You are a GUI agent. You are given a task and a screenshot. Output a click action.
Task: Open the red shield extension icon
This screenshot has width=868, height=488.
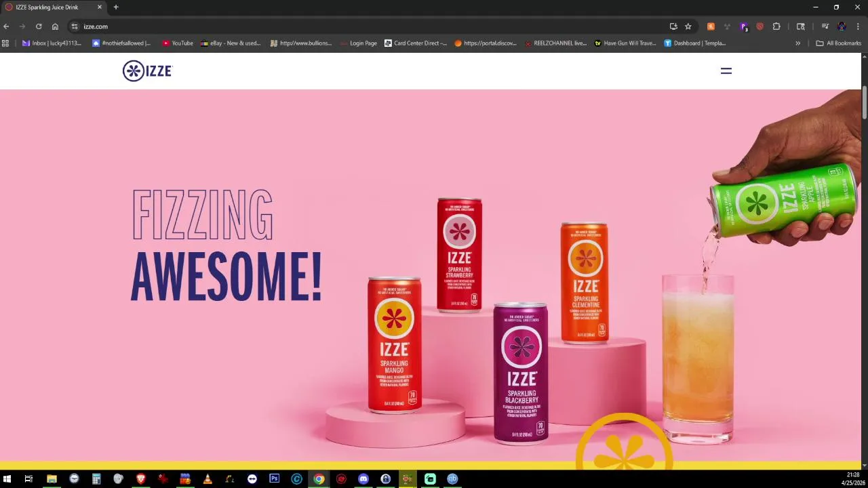pos(760,26)
